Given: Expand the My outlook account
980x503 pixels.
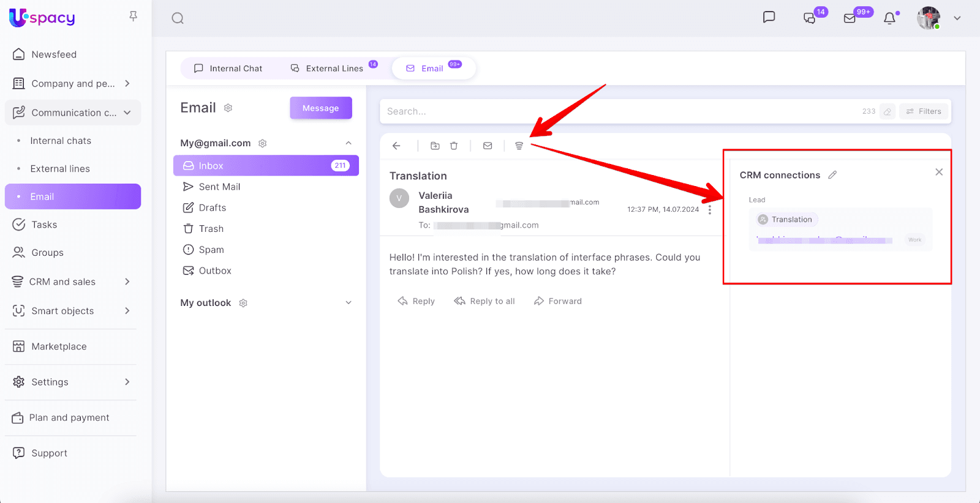Looking at the screenshot, I should coord(349,302).
